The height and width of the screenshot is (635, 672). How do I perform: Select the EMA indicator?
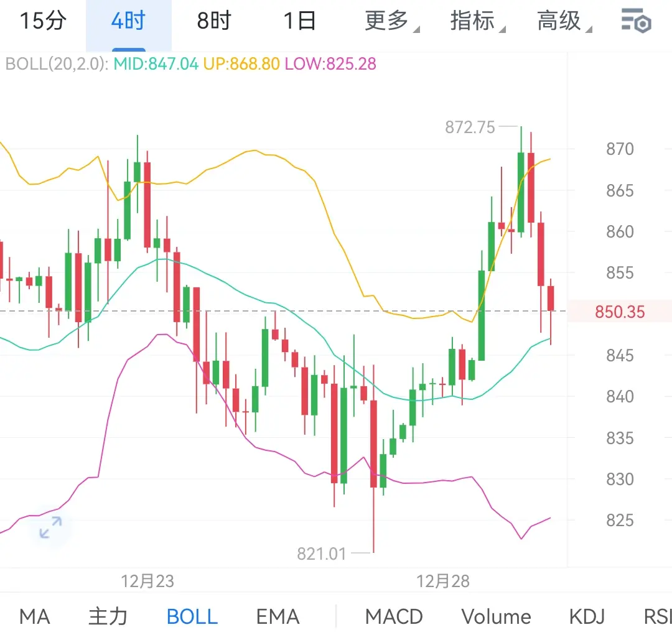coord(278,617)
